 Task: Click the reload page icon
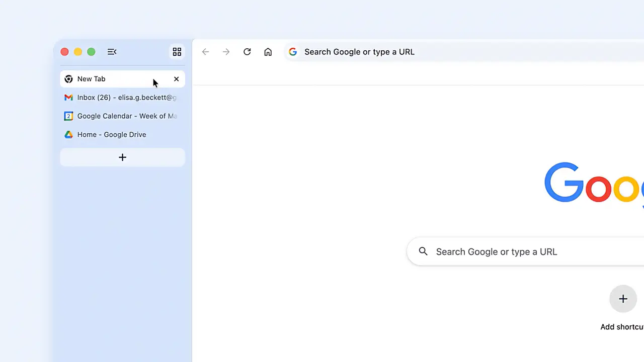coord(247,52)
